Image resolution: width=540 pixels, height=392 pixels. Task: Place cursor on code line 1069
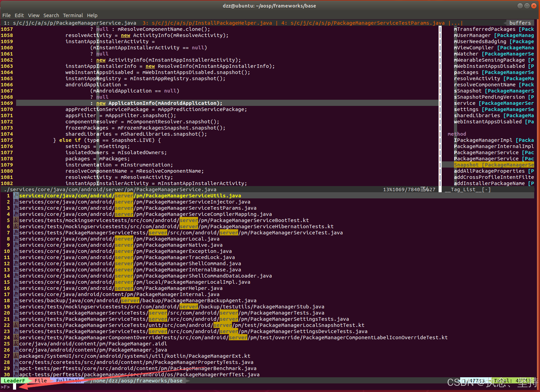point(227,103)
